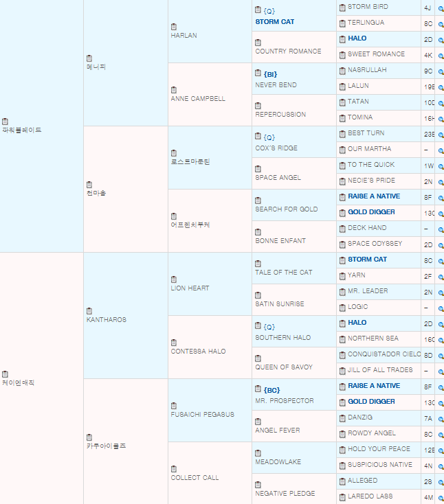This screenshot has height=504, width=444.
Task: Click the clipboard icon above HARLAN
Action: click(174, 27)
